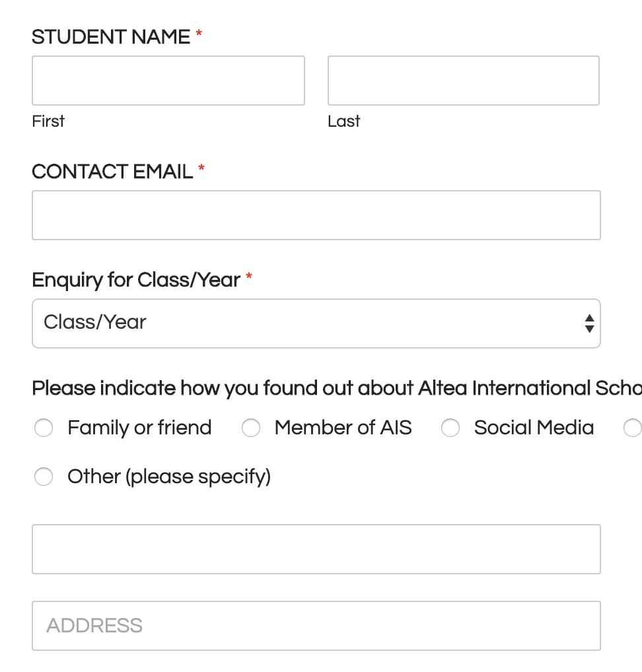Click the text box below Other (please specify)
Image resolution: width=642 pixels, height=672 pixels.
coord(316,549)
